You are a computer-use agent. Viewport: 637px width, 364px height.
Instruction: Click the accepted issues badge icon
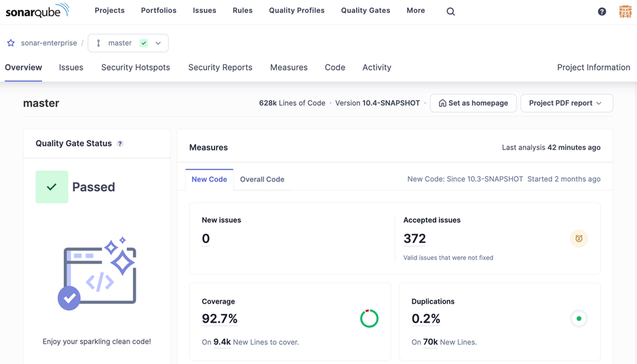click(579, 239)
